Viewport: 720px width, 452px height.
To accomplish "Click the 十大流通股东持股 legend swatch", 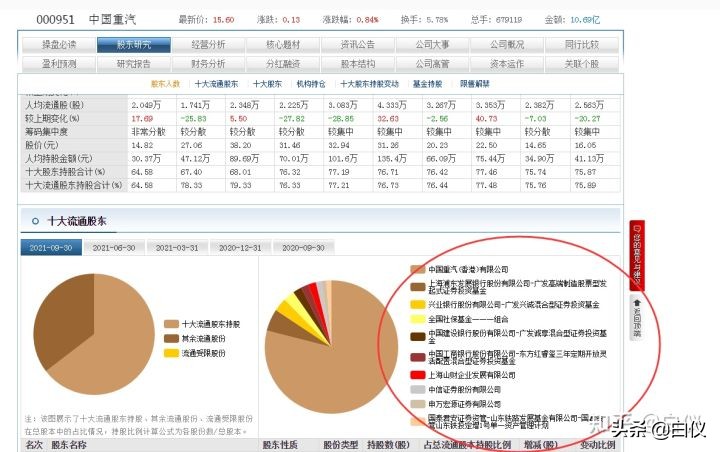I will pos(171,324).
